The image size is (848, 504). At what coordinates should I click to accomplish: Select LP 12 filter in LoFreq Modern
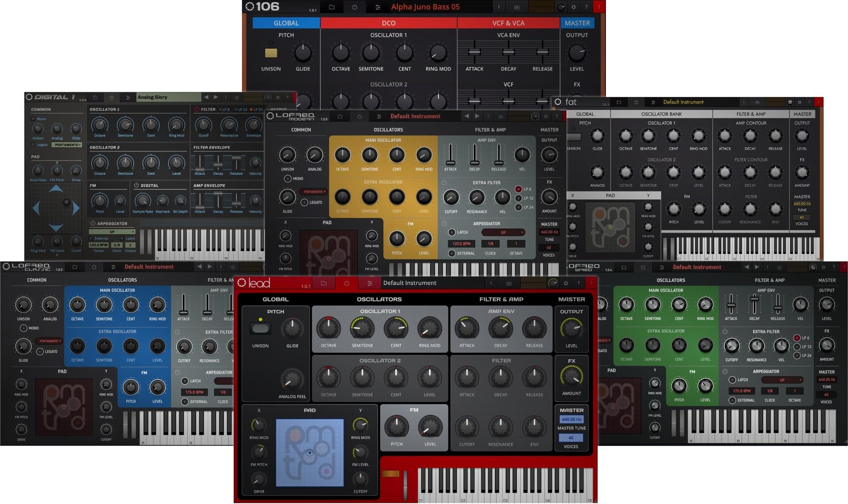[519, 198]
